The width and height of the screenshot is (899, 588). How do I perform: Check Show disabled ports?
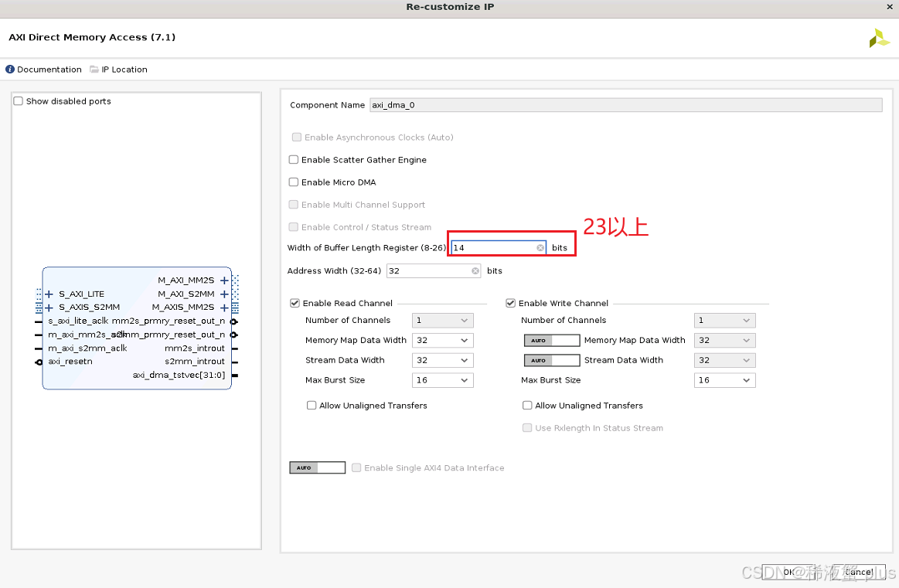pyautogui.click(x=18, y=100)
